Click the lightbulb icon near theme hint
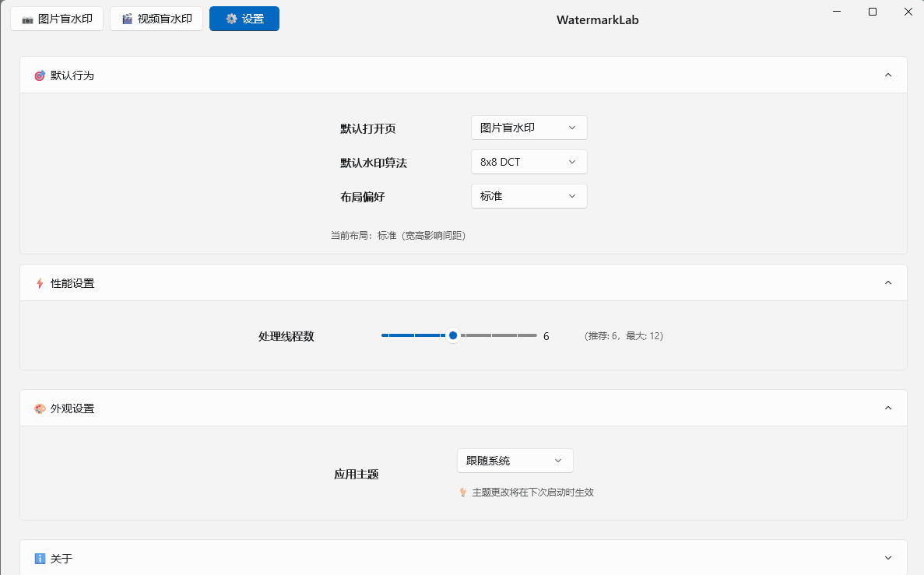Screen dimensions: 924x575 coord(462,493)
